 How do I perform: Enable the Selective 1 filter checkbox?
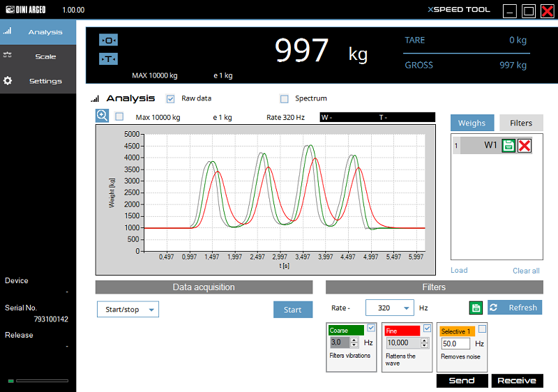pos(482,329)
